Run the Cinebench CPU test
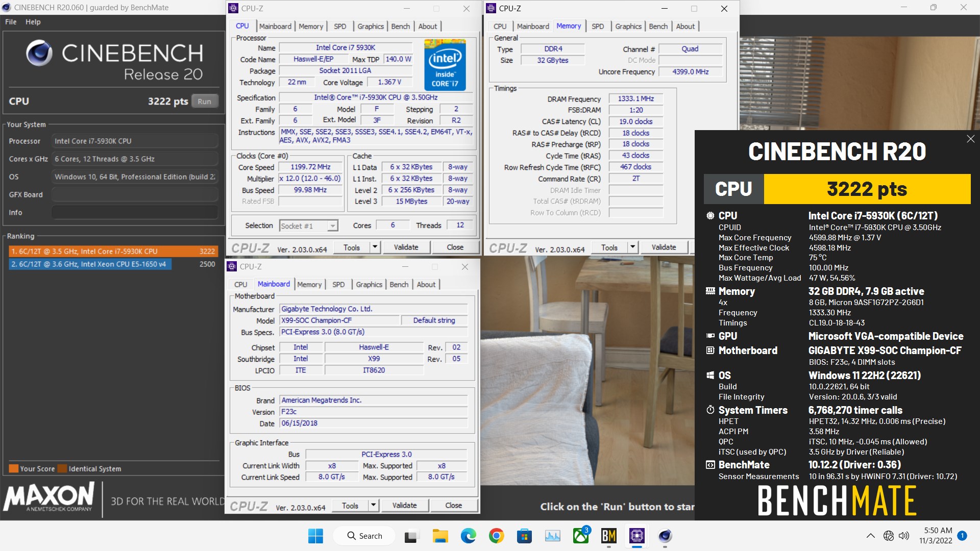 coord(205,101)
